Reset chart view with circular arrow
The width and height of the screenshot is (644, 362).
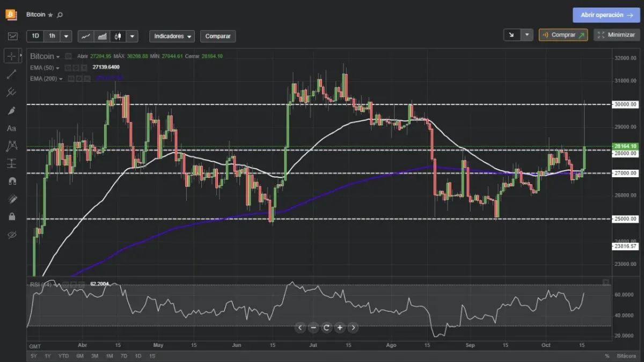tap(326, 328)
